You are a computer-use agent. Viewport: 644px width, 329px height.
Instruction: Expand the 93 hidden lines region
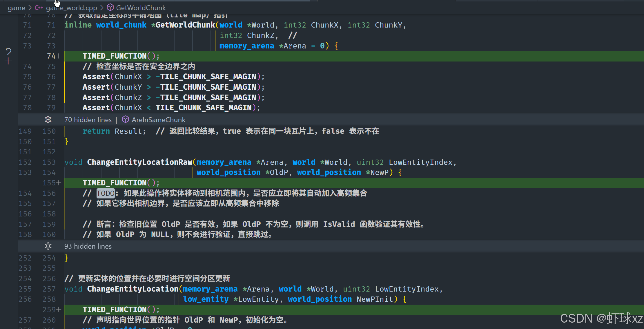(x=88, y=246)
